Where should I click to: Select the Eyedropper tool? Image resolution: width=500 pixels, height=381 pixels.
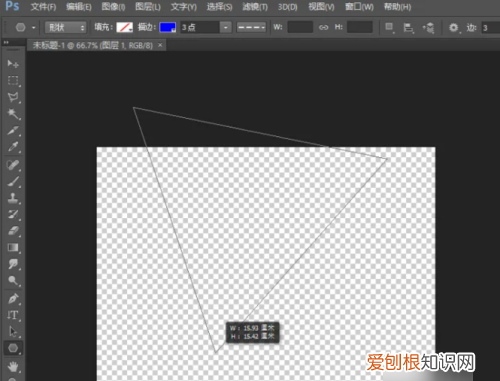pyautogui.click(x=13, y=147)
